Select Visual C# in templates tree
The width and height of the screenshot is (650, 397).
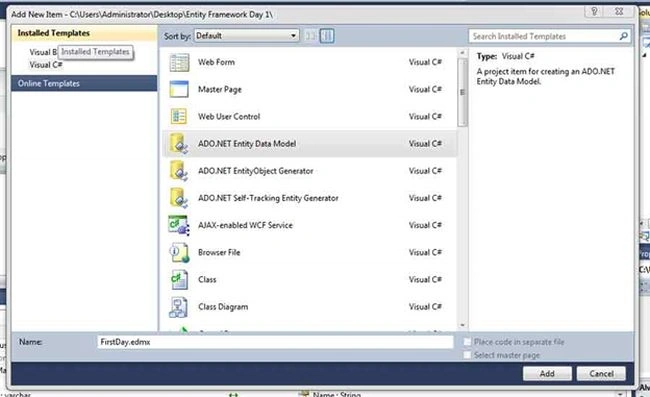point(46,65)
